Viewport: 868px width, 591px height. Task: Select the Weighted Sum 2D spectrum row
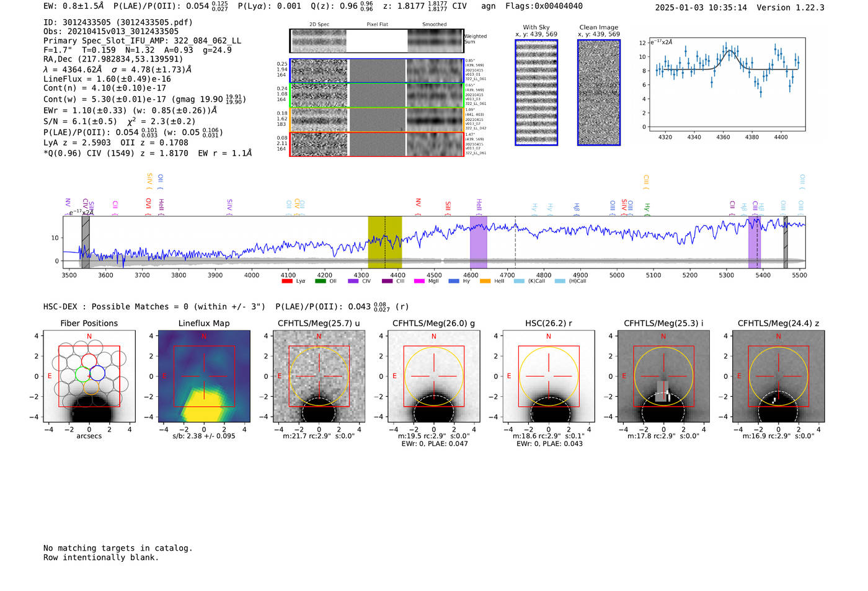[376, 41]
